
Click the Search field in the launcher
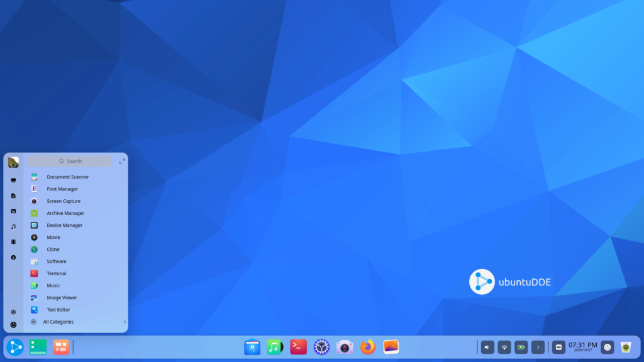click(74, 161)
